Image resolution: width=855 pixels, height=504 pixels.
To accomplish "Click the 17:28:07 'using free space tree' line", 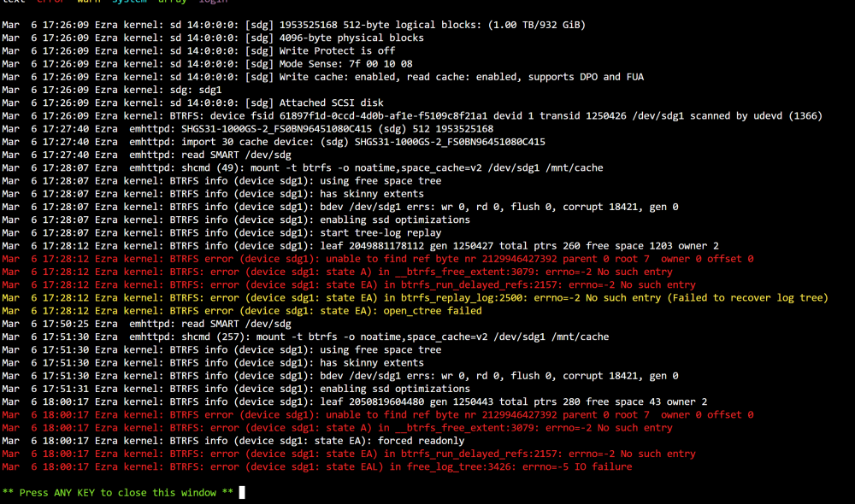I will pyautogui.click(x=221, y=181).
